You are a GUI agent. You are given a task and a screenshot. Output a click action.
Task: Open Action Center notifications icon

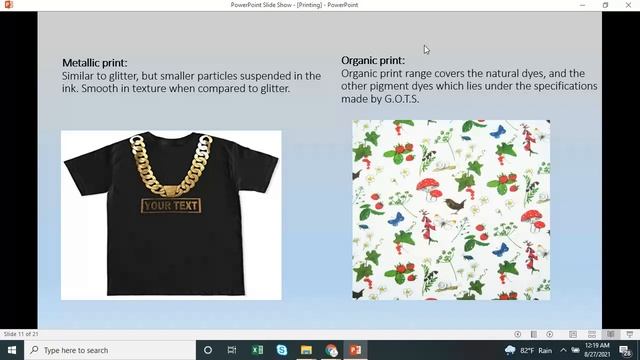point(625,350)
